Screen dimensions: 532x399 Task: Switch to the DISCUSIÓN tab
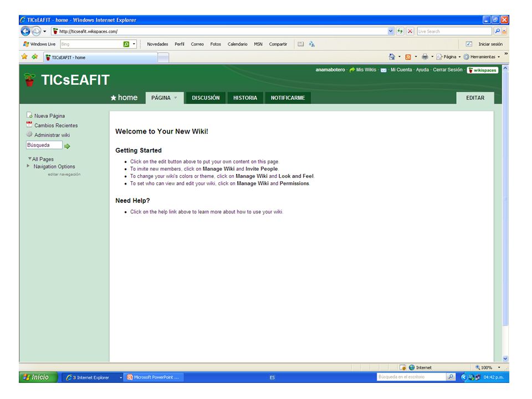[206, 98]
